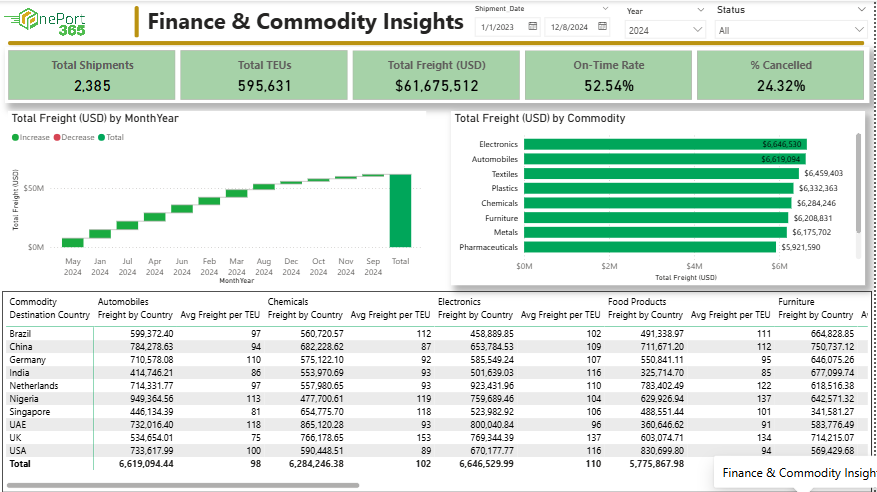This screenshot has width=877, height=492.
Task: Select the USA row label
Action: point(17,451)
